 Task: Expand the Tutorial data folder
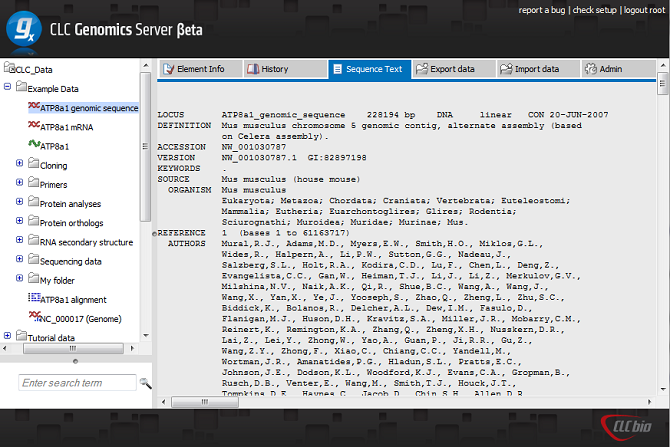tap(8, 337)
